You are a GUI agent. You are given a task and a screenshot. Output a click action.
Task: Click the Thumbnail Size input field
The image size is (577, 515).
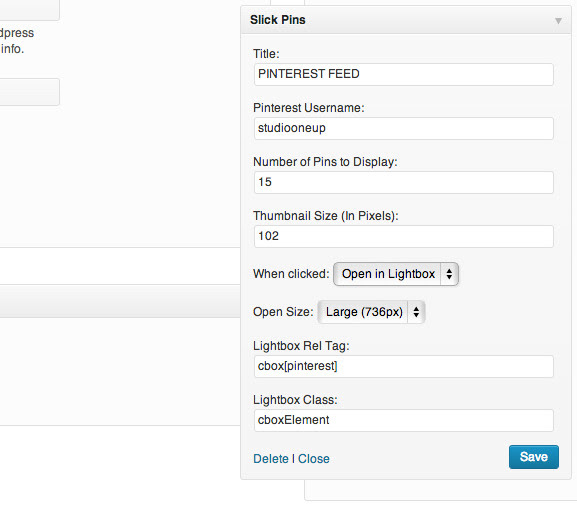[404, 236]
